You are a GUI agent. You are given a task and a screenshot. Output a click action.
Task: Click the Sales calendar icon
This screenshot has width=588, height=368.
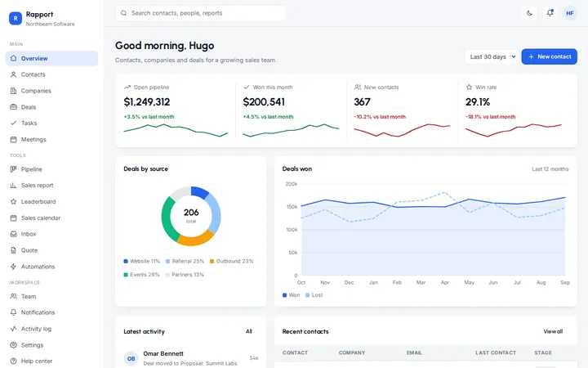(14, 218)
